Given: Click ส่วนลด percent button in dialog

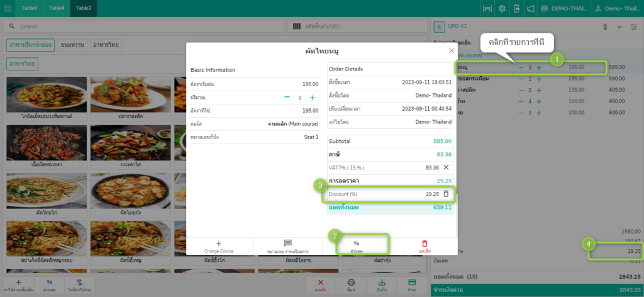Looking at the screenshot, I should tap(356, 247).
